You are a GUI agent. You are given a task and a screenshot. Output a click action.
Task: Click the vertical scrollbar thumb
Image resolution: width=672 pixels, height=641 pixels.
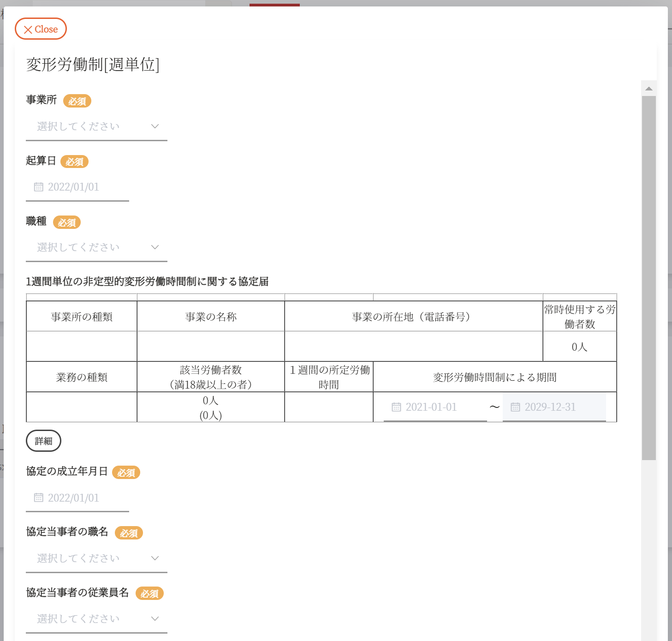point(648,277)
